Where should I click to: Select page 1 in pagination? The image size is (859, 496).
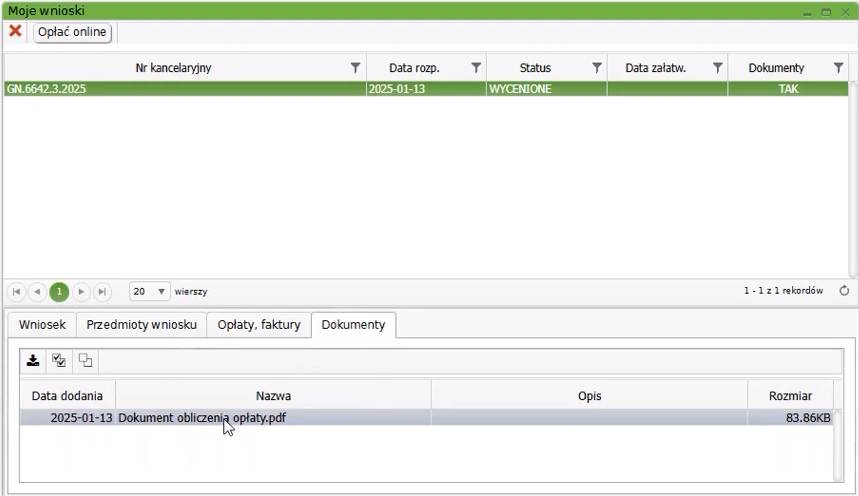59,291
